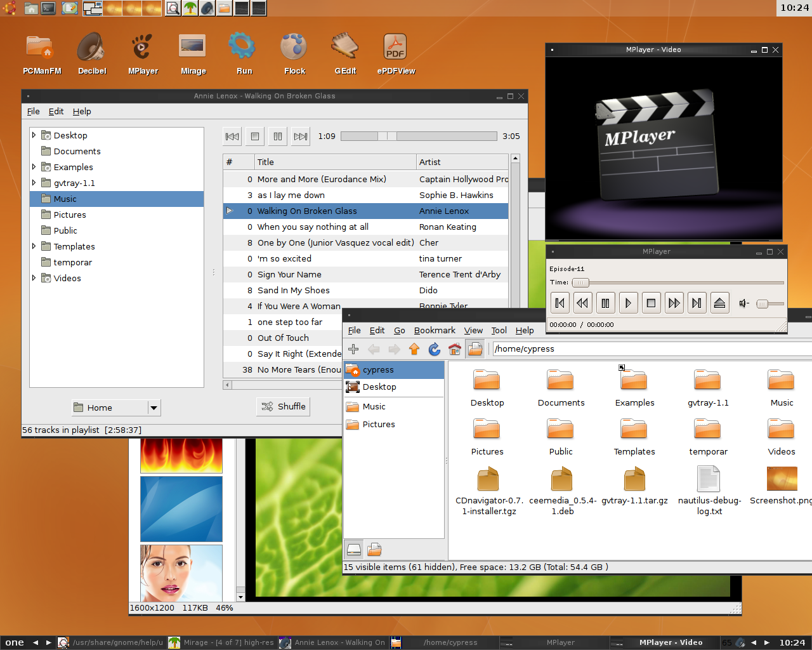
Task: Pause video in MPlayer control window
Action: click(605, 303)
